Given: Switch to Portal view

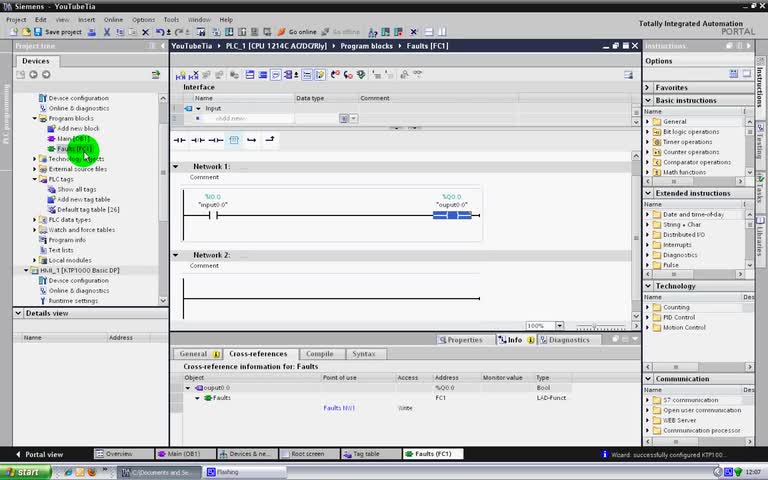Looking at the screenshot, I should click(x=40, y=454).
